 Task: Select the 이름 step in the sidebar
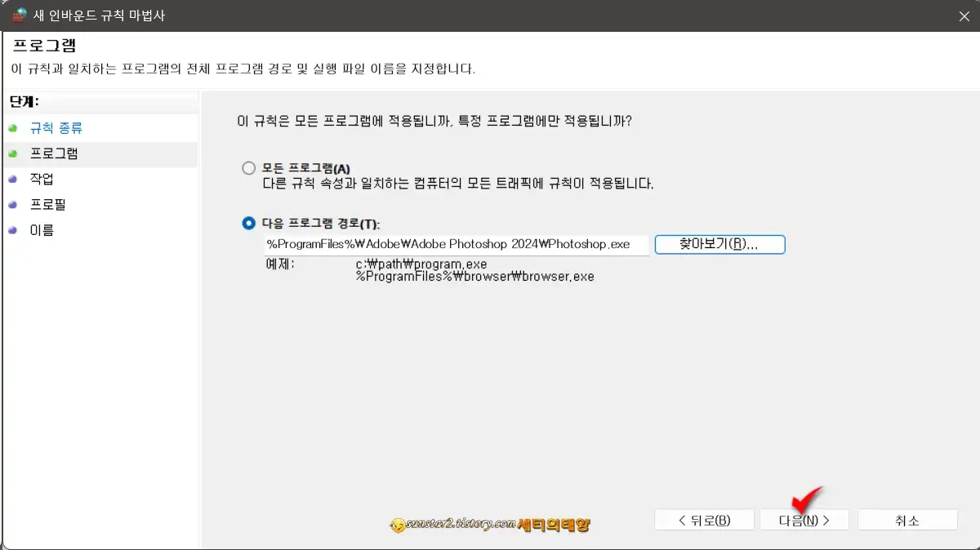point(40,229)
